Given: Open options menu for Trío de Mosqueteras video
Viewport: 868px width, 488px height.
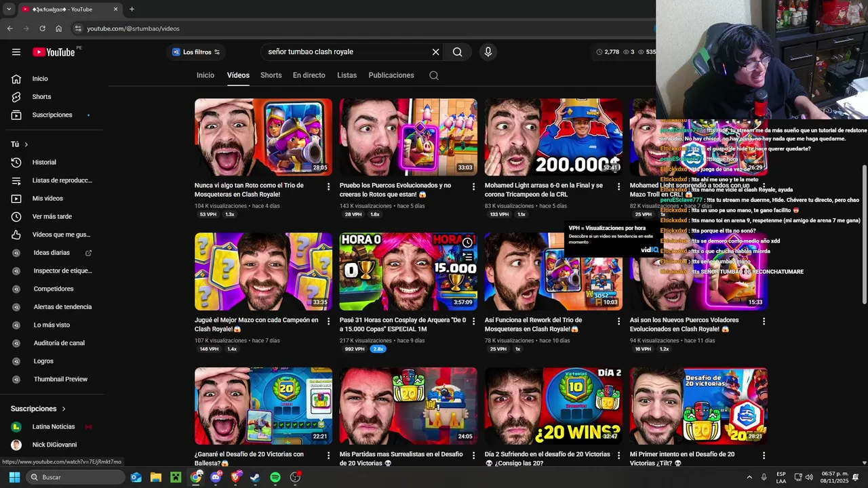Looking at the screenshot, I should coord(328,186).
